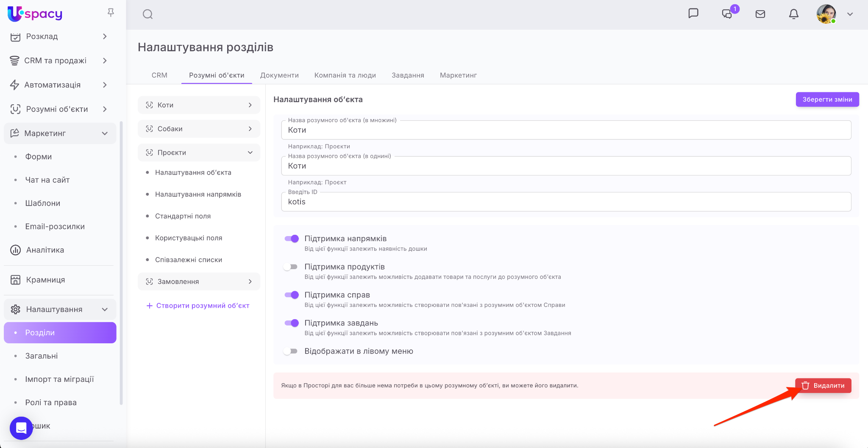
Task: Enable the Підтримка продуктів toggle
Action: click(x=291, y=267)
